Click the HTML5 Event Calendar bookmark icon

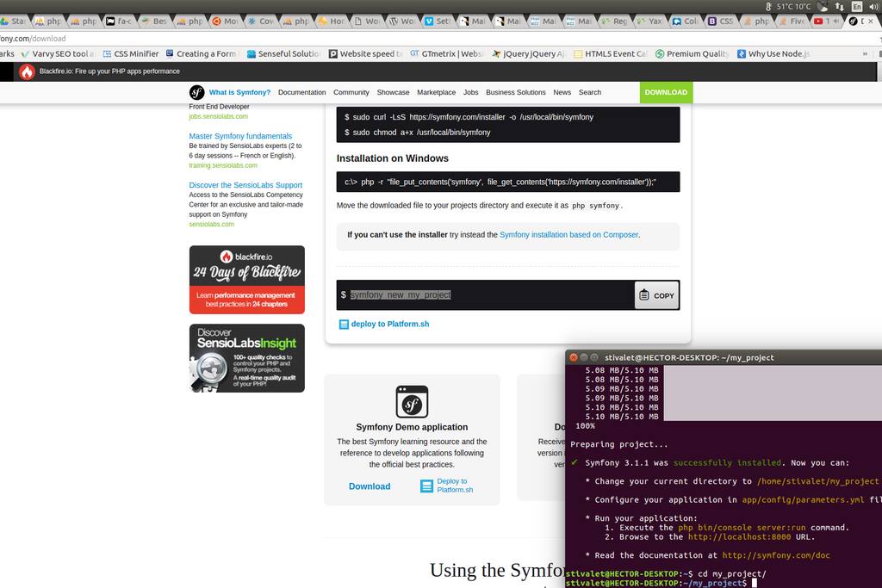[x=578, y=54]
